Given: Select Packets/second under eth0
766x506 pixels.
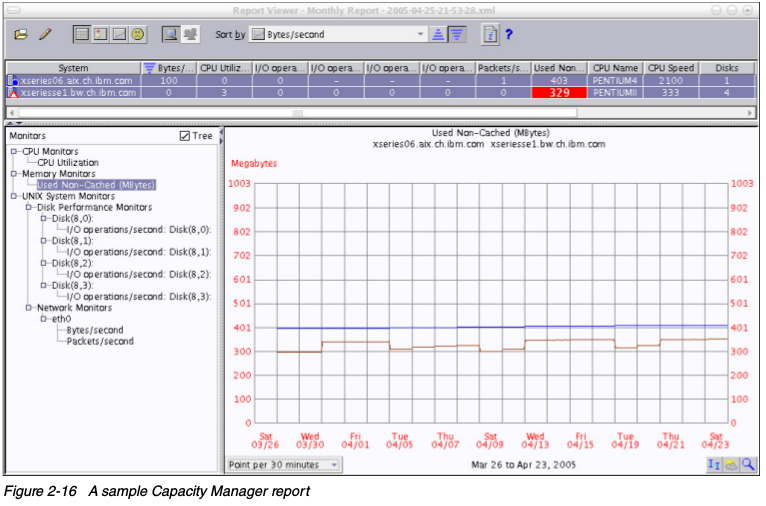Looking at the screenshot, I should tap(100, 341).
